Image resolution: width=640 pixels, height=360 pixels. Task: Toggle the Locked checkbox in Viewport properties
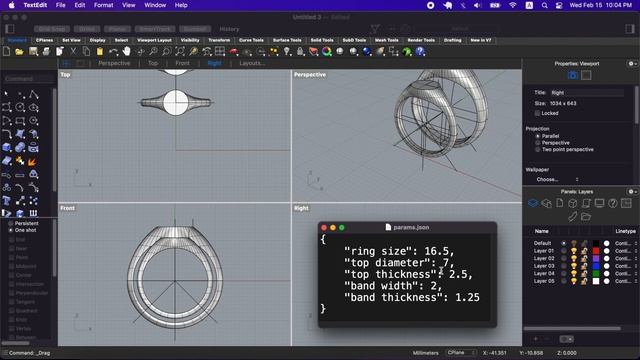pos(537,113)
